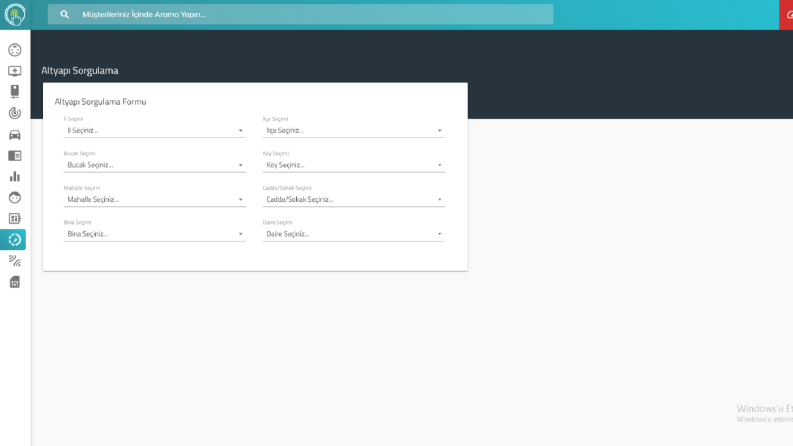Open the monitor with plus sidebar icon
Image resolution: width=793 pixels, height=446 pixels.
coord(15,71)
